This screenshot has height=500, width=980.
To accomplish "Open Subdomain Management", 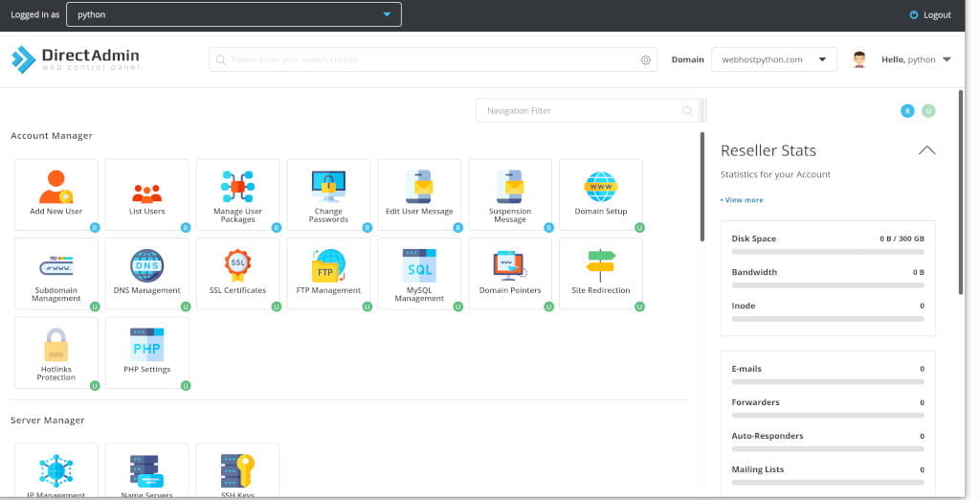I will 56,273.
